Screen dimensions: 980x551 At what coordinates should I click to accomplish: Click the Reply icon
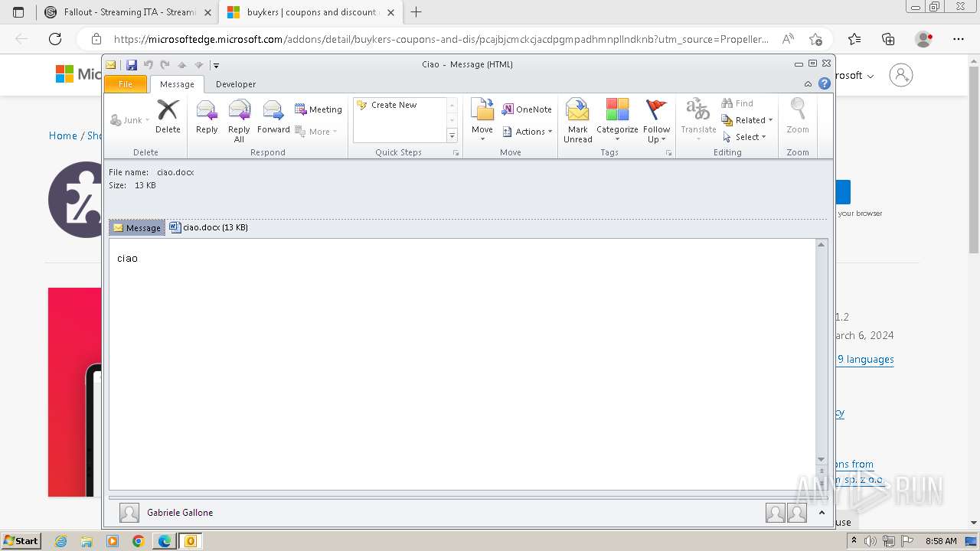(207, 116)
